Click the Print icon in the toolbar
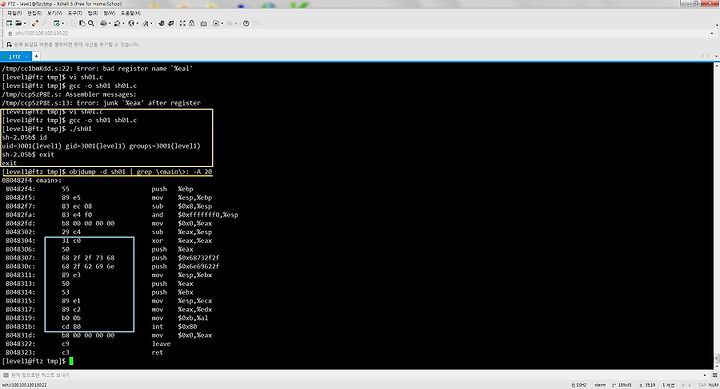 pyautogui.click(x=103, y=23)
